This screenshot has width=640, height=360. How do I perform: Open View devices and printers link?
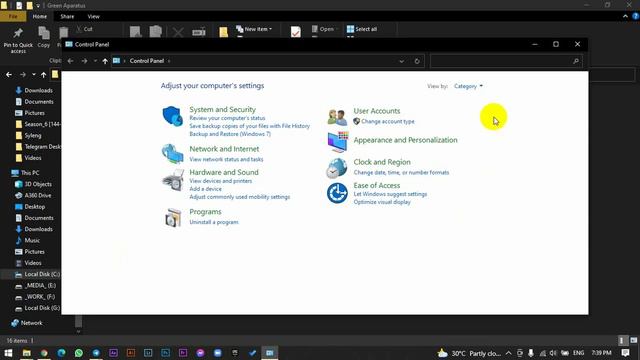[220, 181]
